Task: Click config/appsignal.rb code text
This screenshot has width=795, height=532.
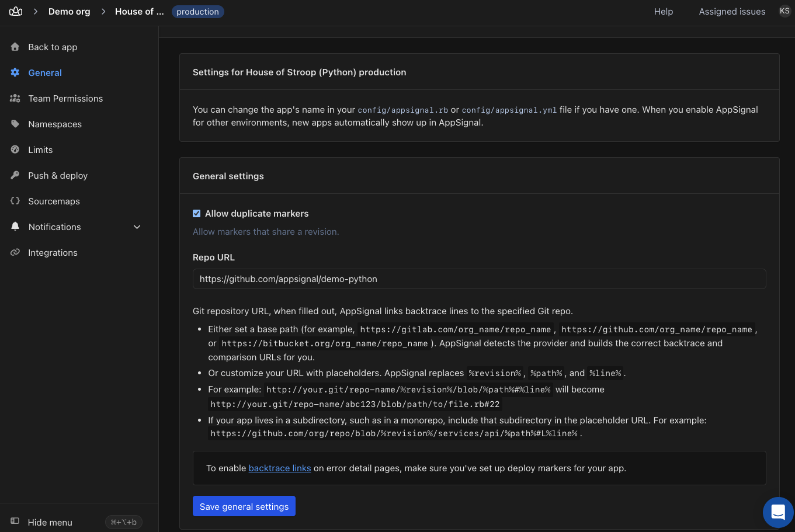Action: click(403, 110)
